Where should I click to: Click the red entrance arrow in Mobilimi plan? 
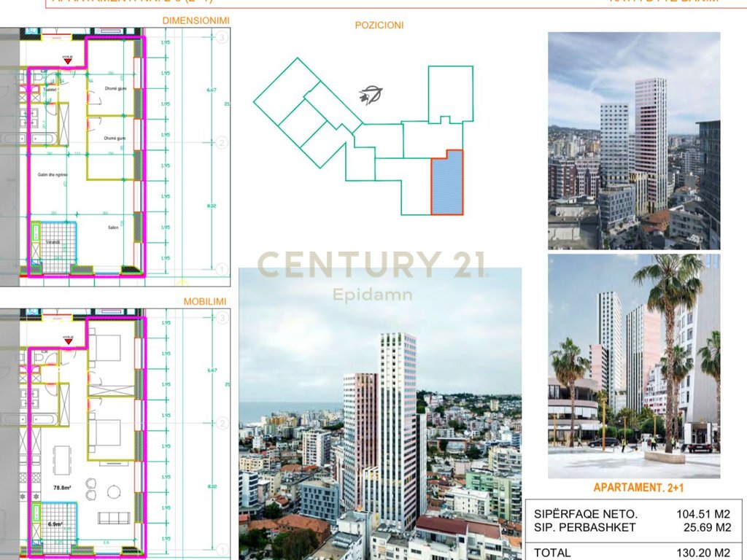(68, 341)
